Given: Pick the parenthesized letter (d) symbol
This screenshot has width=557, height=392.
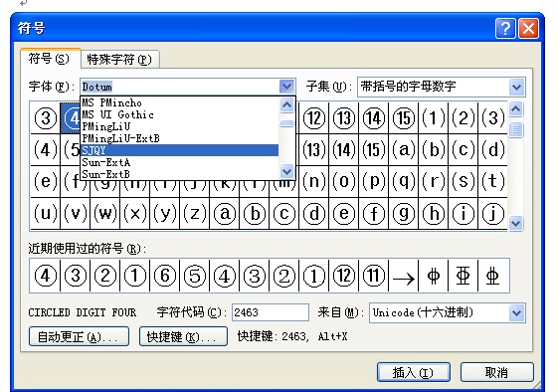Looking at the screenshot, I should 493,149.
